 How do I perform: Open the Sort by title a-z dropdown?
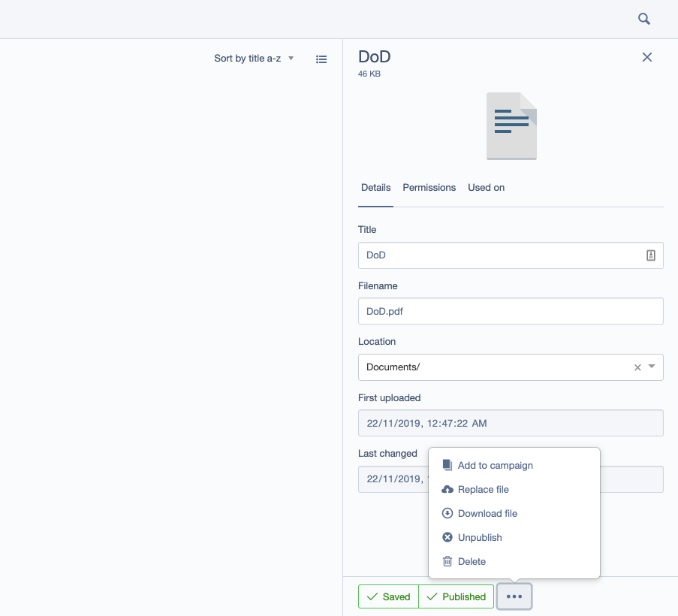(x=255, y=58)
